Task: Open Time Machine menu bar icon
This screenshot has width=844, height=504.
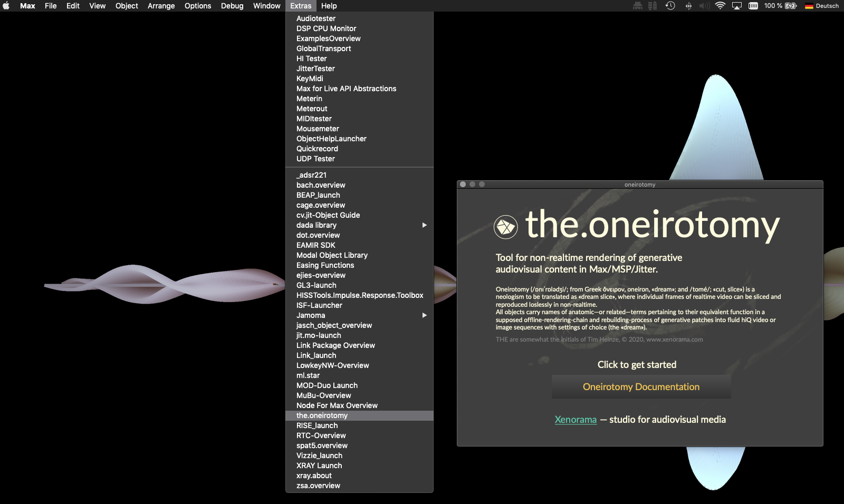Action: pyautogui.click(x=670, y=6)
